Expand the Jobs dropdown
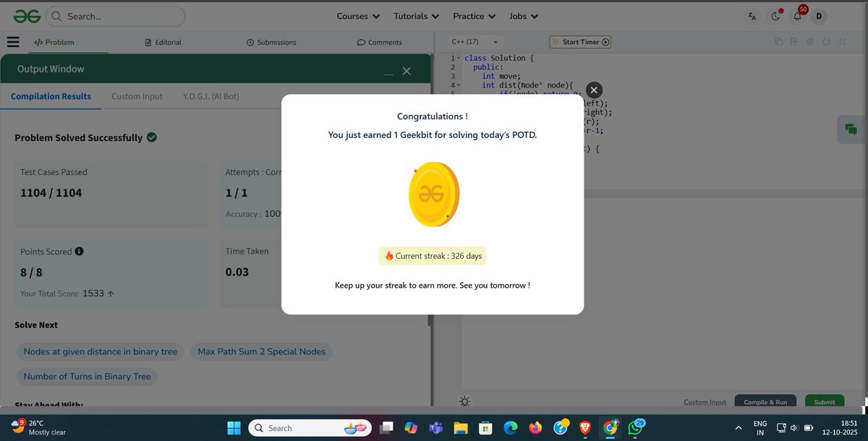 click(x=524, y=16)
